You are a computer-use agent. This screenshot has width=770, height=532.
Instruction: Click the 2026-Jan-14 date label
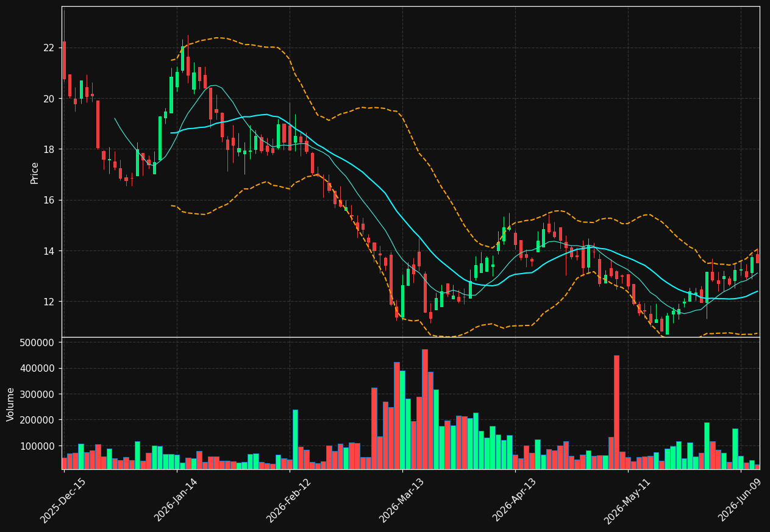[x=176, y=500]
